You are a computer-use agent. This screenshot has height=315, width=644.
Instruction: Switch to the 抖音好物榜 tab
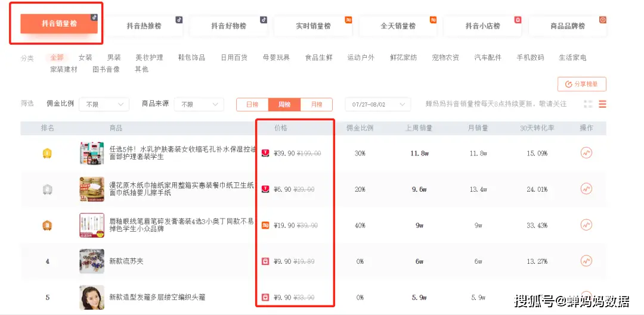click(229, 26)
